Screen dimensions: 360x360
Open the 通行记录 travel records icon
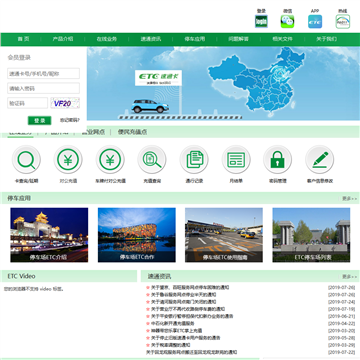pyautogui.click(x=194, y=160)
